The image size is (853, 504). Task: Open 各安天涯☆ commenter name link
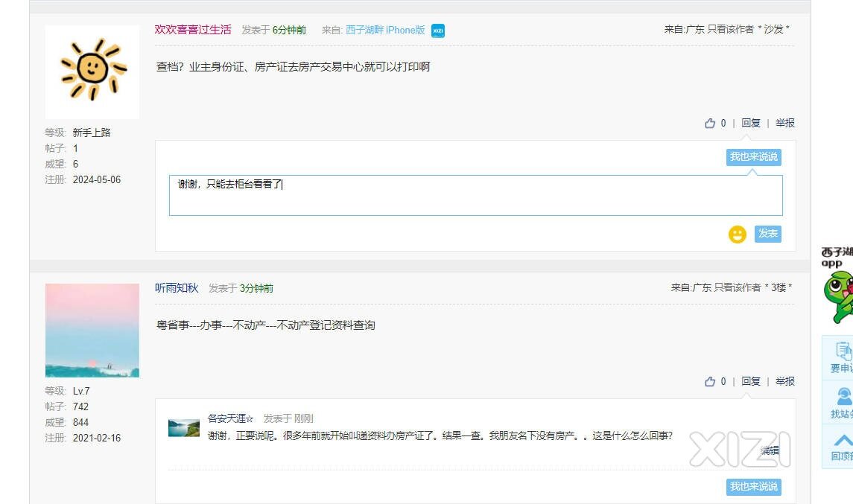click(x=231, y=418)
